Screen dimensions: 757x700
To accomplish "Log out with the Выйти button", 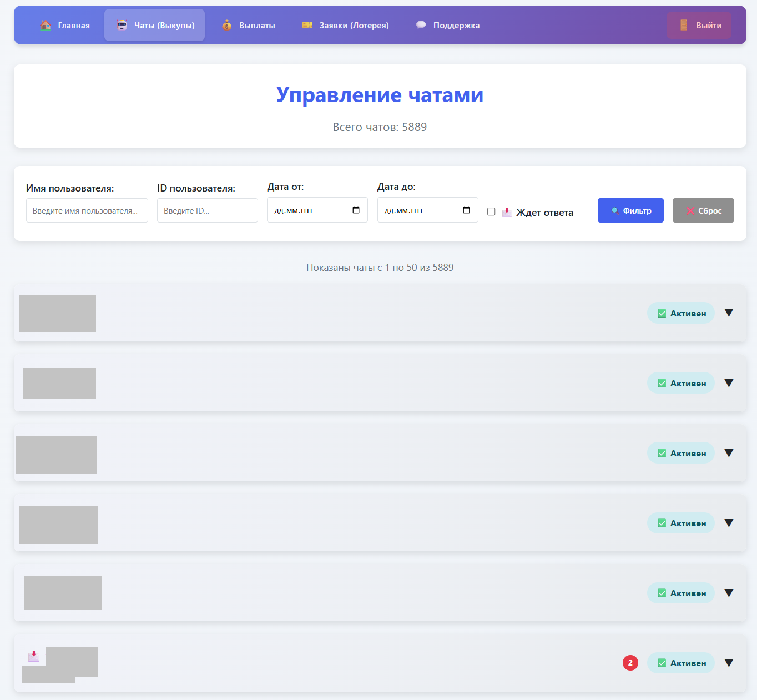I will tap(699, 25).
